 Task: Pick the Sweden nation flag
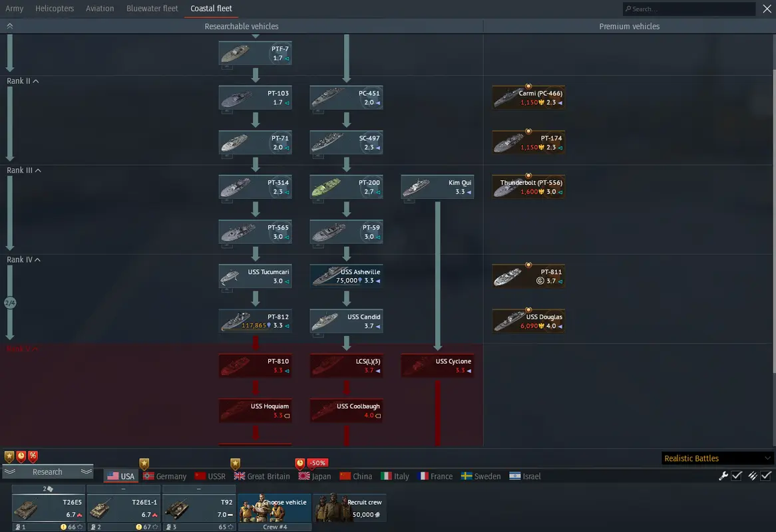click(480, 476)
